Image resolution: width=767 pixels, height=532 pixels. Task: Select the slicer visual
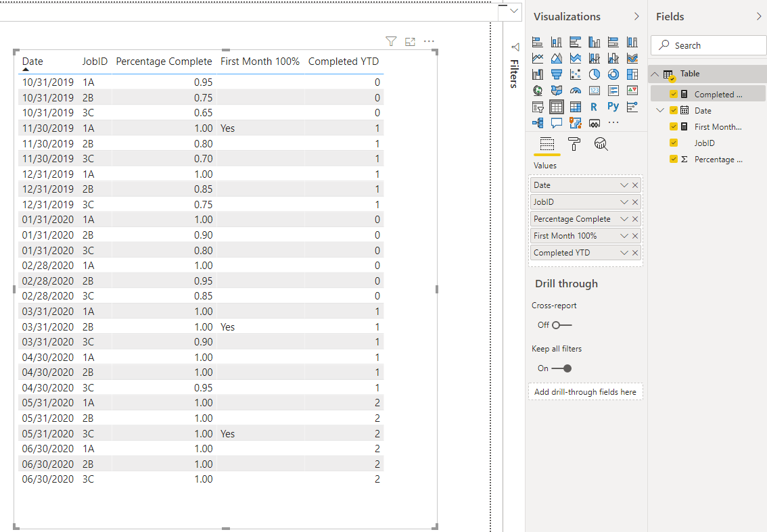[538, 107]
